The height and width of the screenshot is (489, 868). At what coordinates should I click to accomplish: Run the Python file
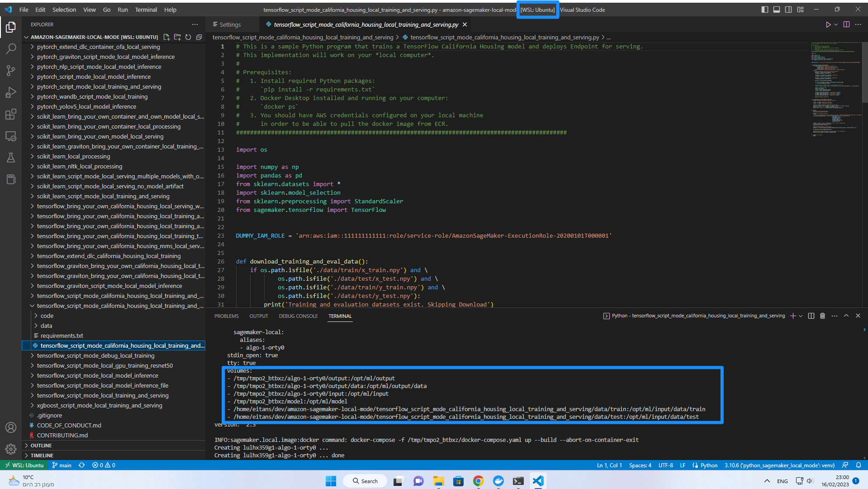point(828,24)
